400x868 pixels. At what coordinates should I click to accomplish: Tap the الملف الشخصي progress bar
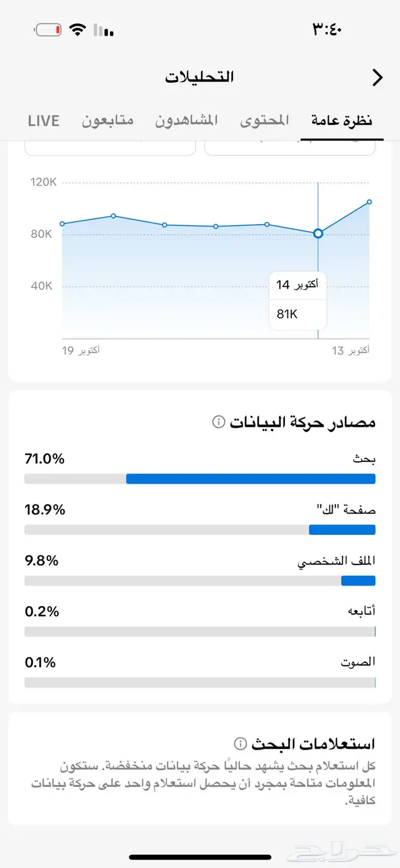[200, 580]
